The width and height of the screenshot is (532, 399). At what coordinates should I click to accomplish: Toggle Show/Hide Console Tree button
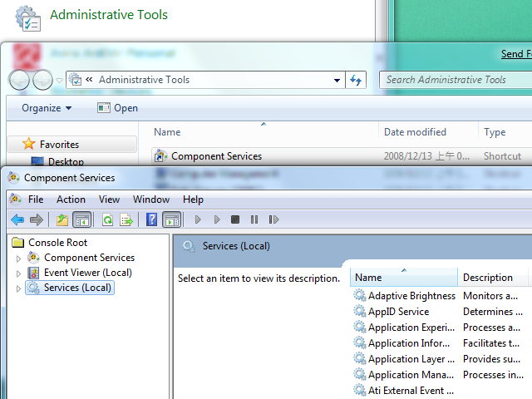point(81,219)
